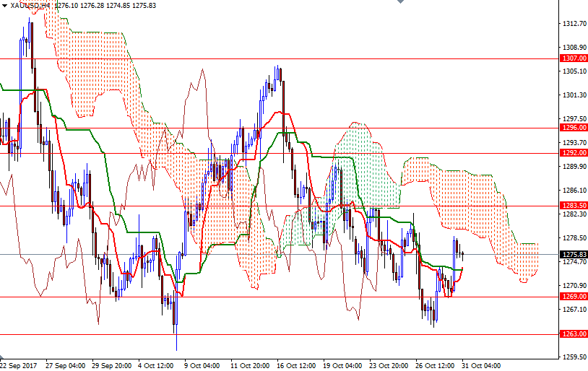
Task: Click the 1308.90 price scale value
Action: pyautogui.click(x=574, y=47)
